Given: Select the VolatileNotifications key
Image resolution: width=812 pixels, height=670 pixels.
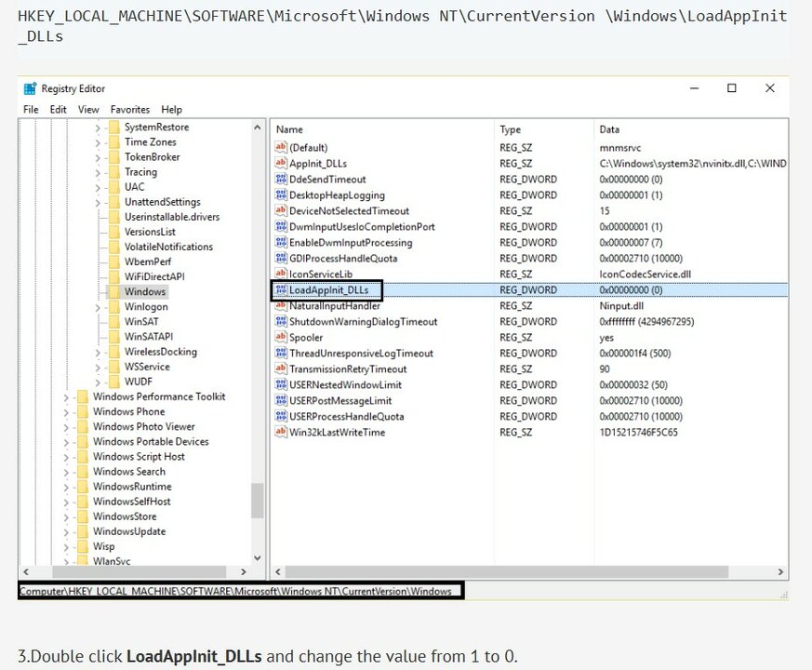Looking at the screenshot, I should point(169,247).
